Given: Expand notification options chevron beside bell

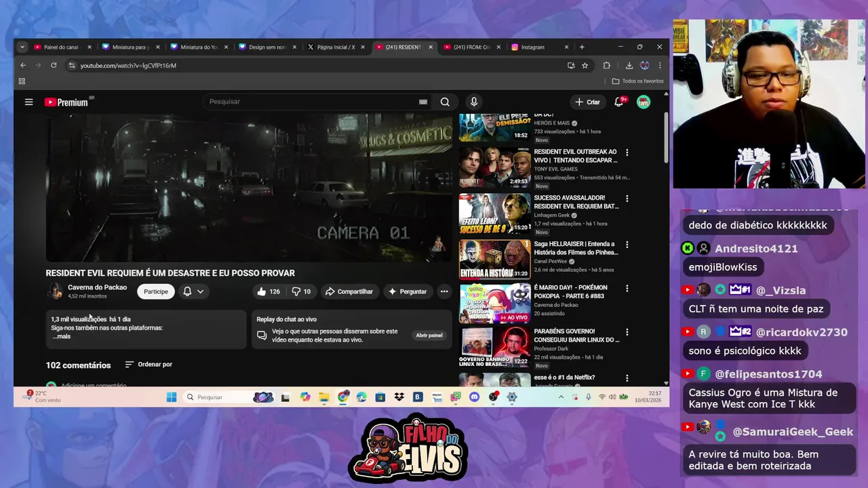Looking at the screenshot, I should click(200, 291).
